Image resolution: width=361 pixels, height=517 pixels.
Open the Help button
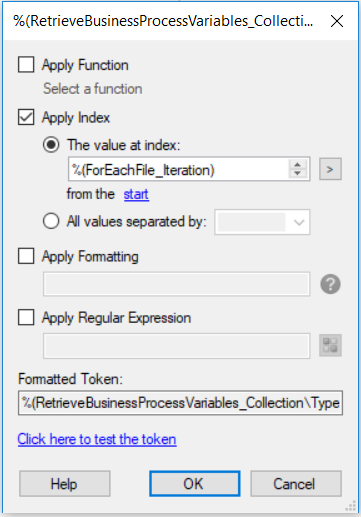tap(65, 484)
